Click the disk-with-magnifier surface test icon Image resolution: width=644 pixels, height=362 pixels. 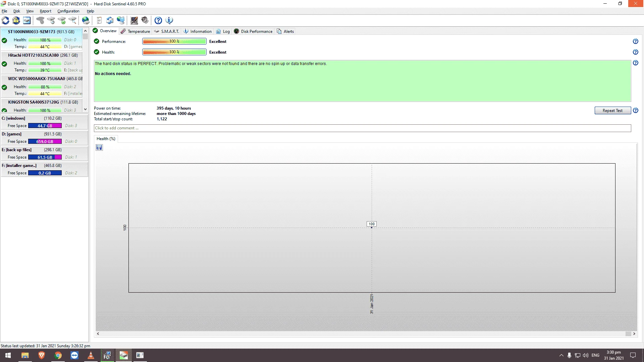coord(72,20)
